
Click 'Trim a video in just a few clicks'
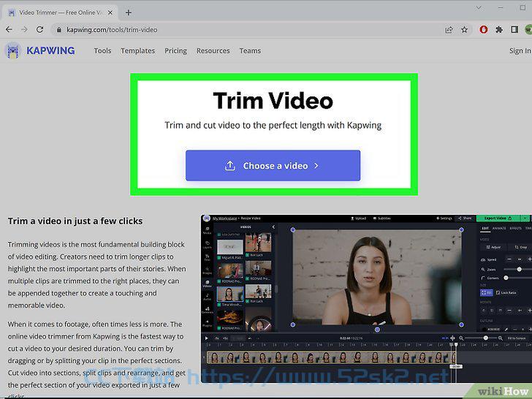75,221
